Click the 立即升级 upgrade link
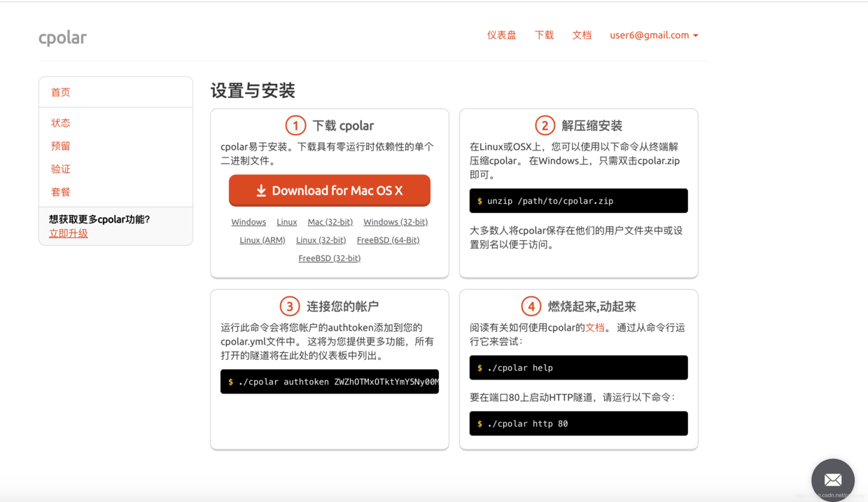Viewport: 868px width, 502px height. (x=68, y=233)
